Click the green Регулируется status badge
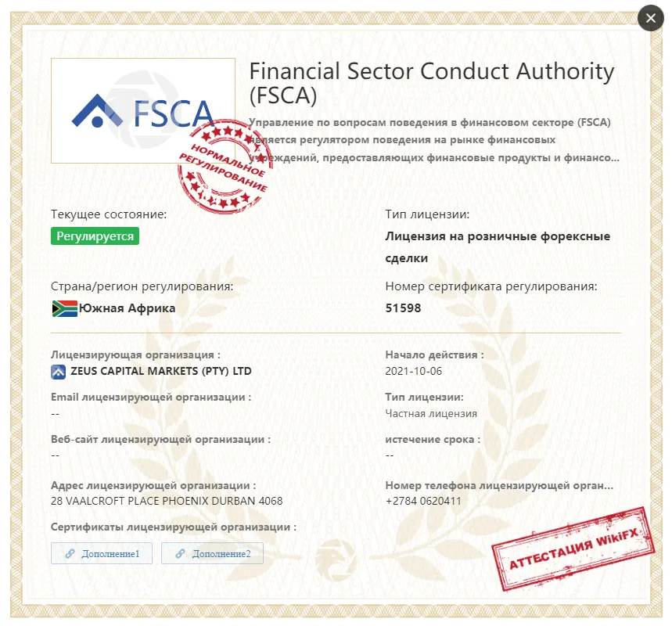Screen dimensions: 672x626 click(x=95, y=236)
